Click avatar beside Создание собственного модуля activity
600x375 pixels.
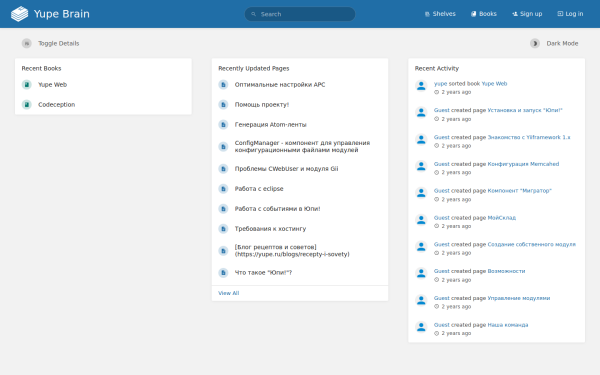tap(421, 247)
